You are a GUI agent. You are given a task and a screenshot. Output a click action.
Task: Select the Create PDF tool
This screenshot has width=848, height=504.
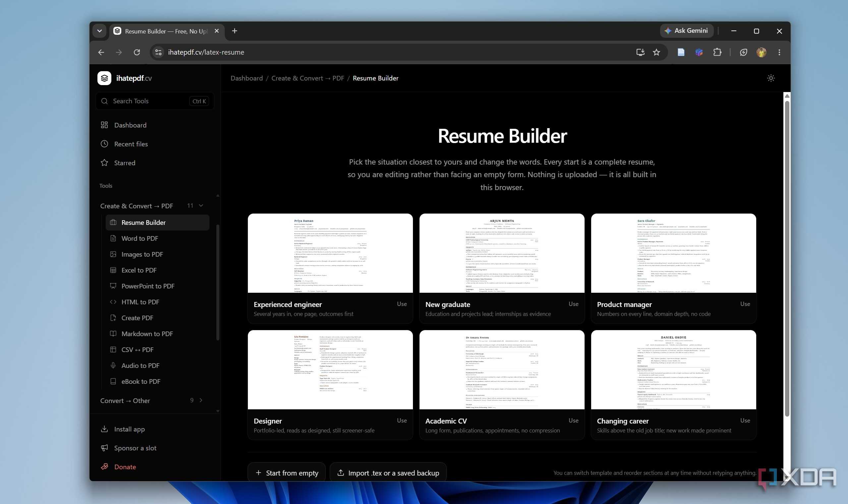click(157, 318)
